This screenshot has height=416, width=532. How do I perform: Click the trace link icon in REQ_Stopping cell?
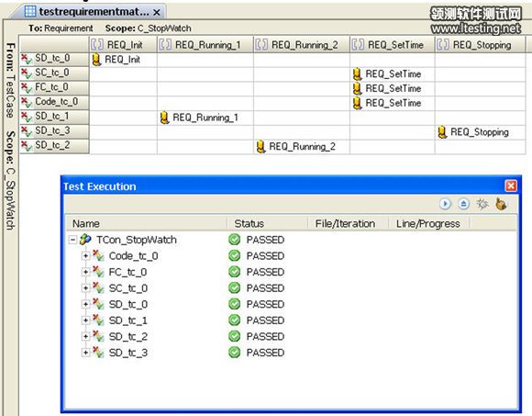[x=442, y=132]
